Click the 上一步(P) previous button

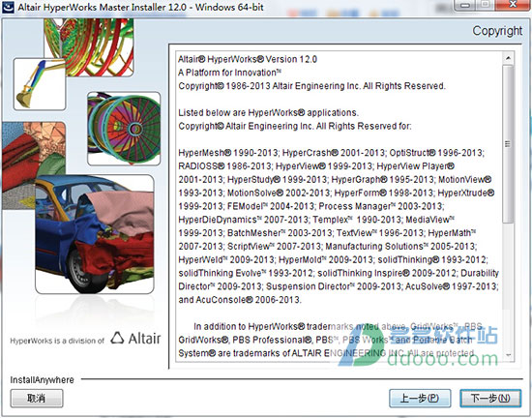(x=420, y=398)
